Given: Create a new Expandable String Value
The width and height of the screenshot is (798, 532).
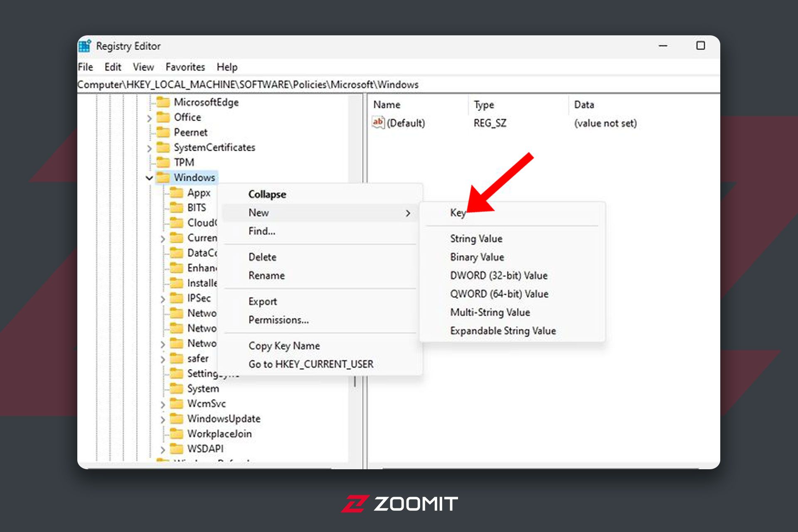Looking at the screenshot, I should click(512, 331).
